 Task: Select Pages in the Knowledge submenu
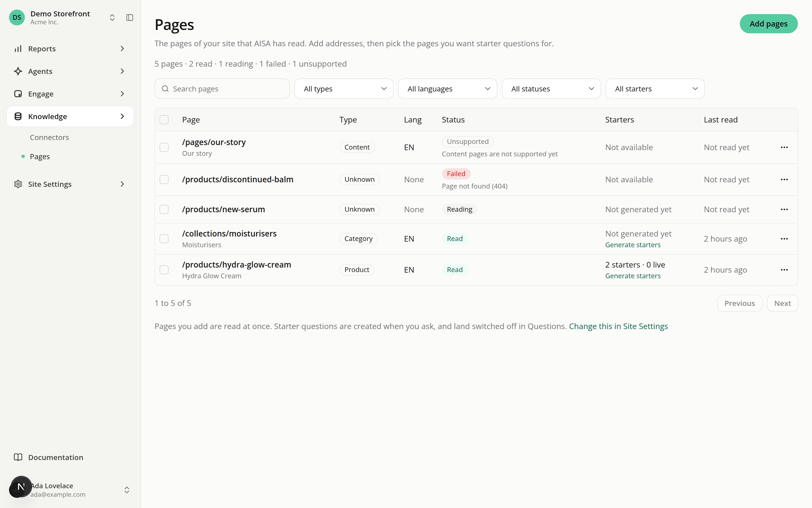click(39, 157)
